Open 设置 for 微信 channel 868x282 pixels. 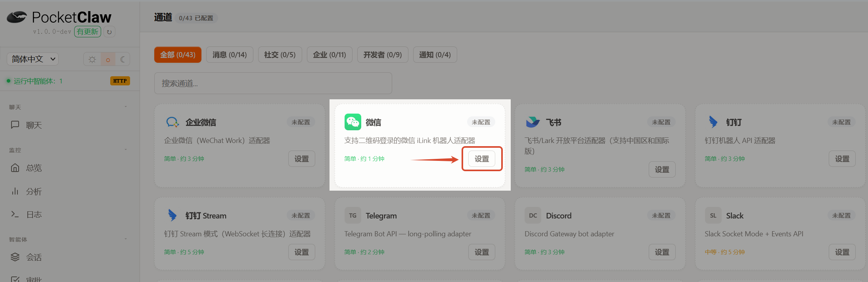[482, 159]
